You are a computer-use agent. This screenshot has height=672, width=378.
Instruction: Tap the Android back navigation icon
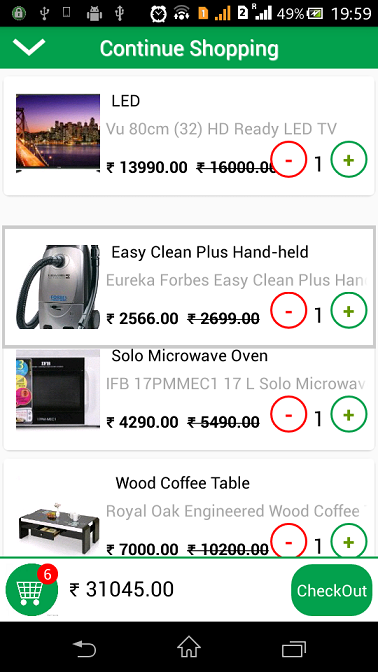point(84,648)
